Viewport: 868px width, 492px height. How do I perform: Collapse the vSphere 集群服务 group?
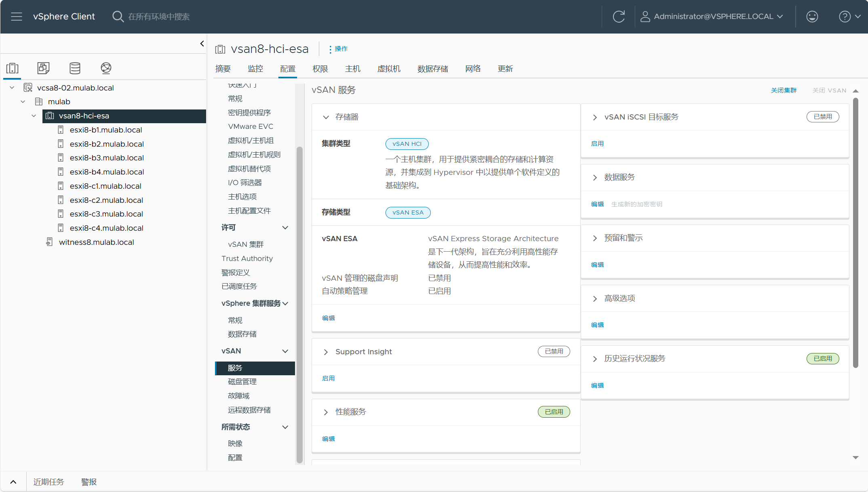pos(285,303)
